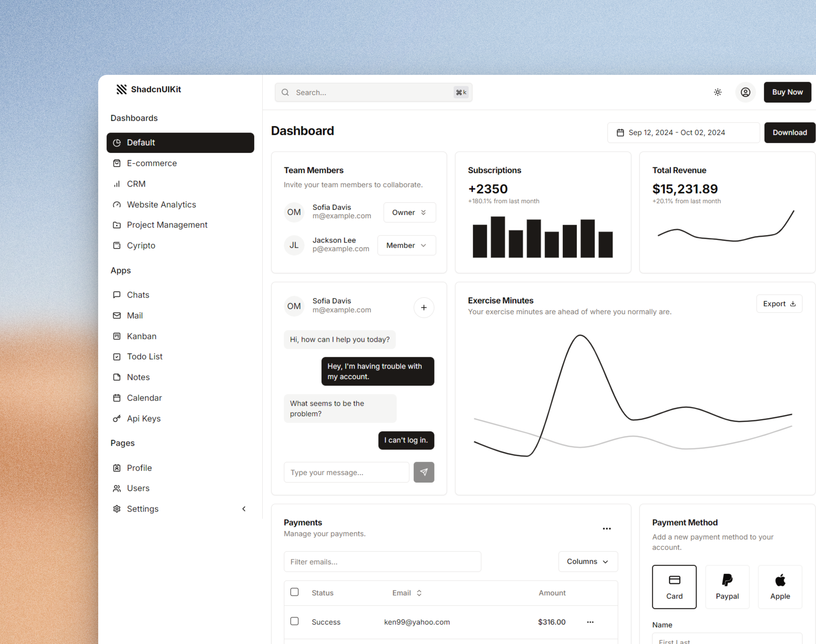Screen dimensions: 816x644
Task: Open the Default dashboard menu item
Action: (x=180, y=143)
